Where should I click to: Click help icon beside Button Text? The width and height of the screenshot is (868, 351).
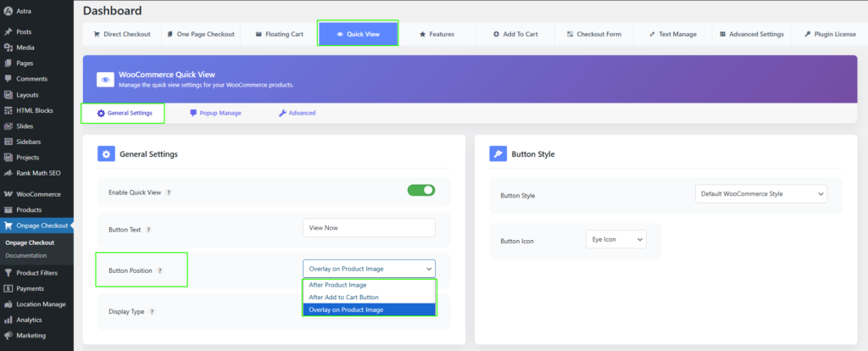pyautogui.click(x=149, y=229)
